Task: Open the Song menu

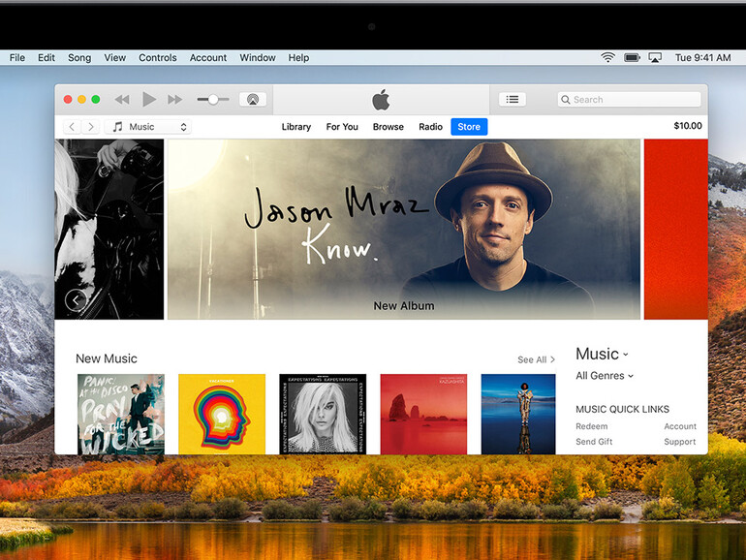Action: (x=79, y=57)
